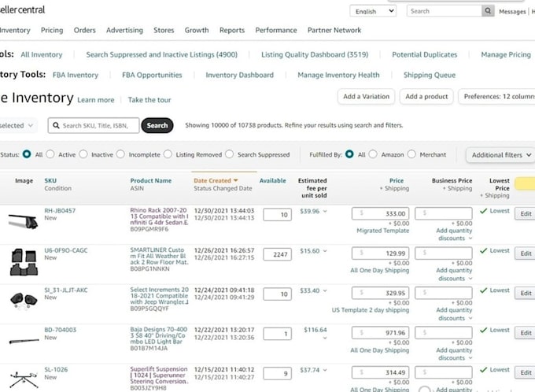Sort by the Available column header
Image resolution: width=535 pixels, height=392 pixels.
[x=273, y=180]
